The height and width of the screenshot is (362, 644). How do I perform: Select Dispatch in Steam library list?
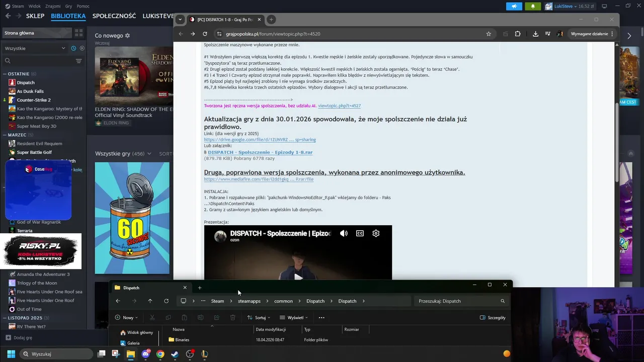tap(26, 82)
